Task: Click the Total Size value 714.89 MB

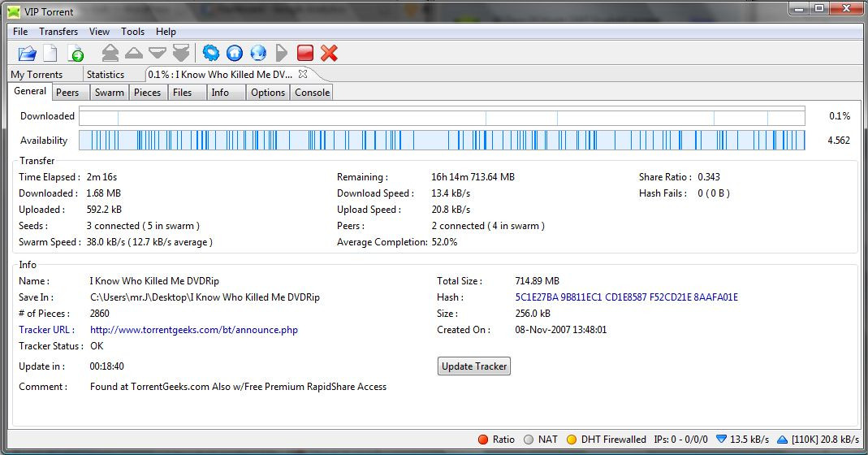Action: [537, 281]
